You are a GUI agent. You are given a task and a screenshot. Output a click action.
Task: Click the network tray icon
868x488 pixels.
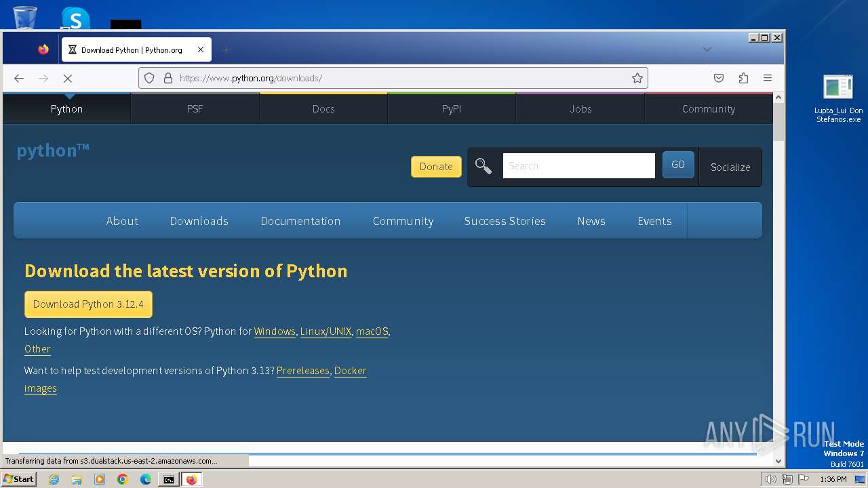(x=787, y=479)
